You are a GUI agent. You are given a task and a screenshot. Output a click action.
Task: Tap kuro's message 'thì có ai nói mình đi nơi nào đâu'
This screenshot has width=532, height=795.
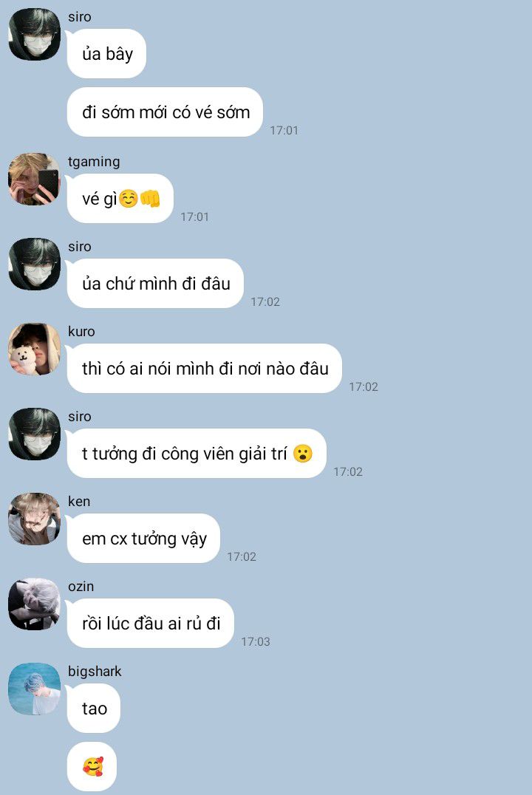pyautogui.click(x=205, y=368)
